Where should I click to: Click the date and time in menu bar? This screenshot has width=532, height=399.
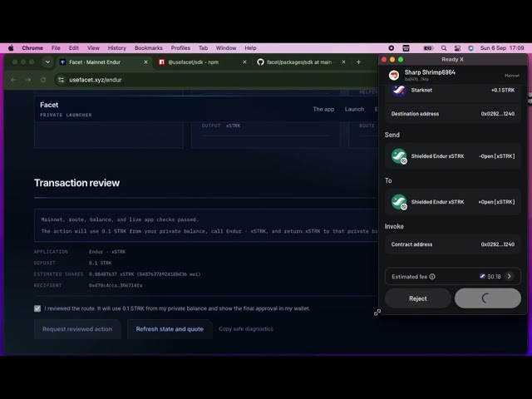502,48
